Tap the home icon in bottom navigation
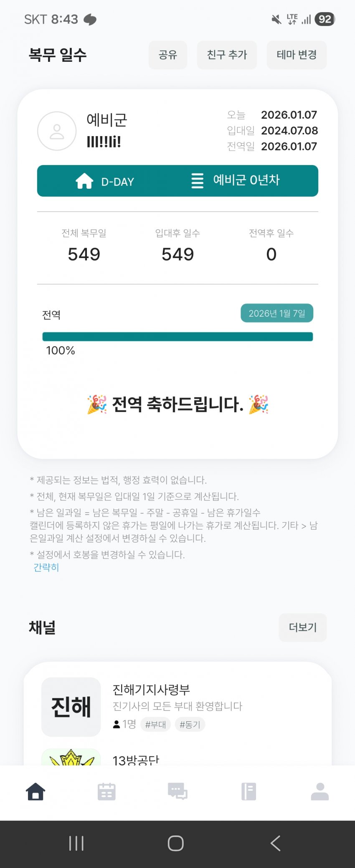Image resolution: width=355 pixels, height=868 pixels. tap(35, 791)
